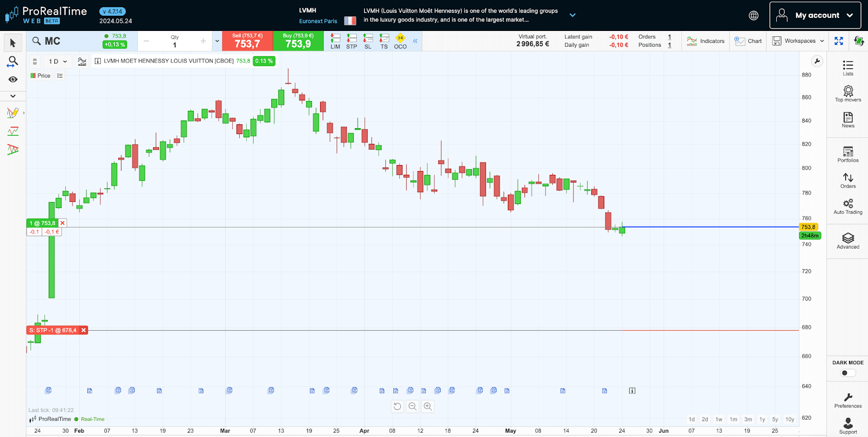Viewport: 868px width, 437px height.
Task: Open the My account dropdown
Action: coord(815,15)
